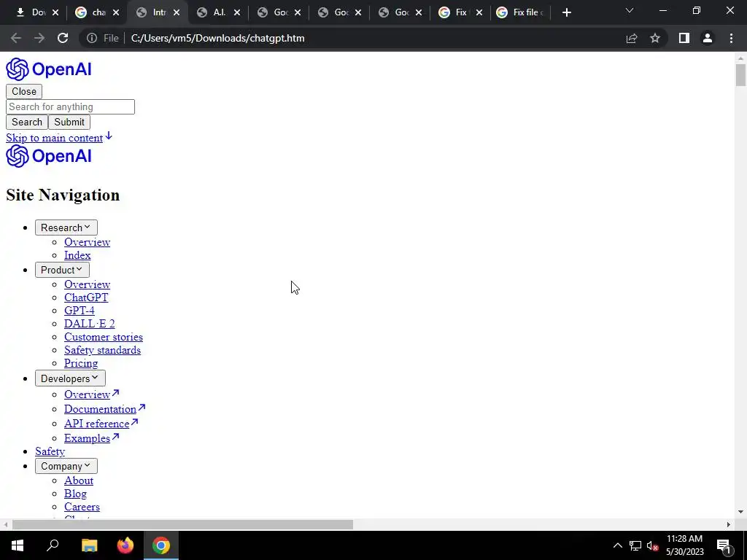Open the About link
747x560 pixels.
point(79,481)
